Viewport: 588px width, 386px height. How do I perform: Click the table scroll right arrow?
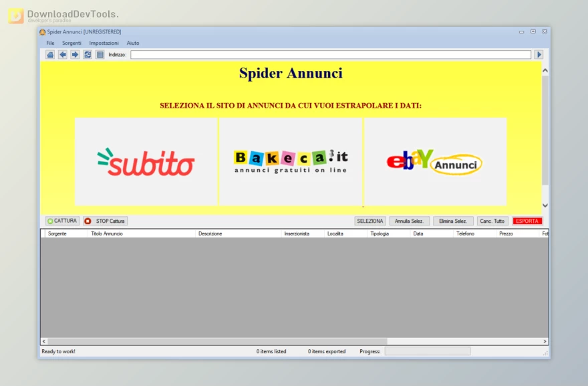(x=545, y=341)
